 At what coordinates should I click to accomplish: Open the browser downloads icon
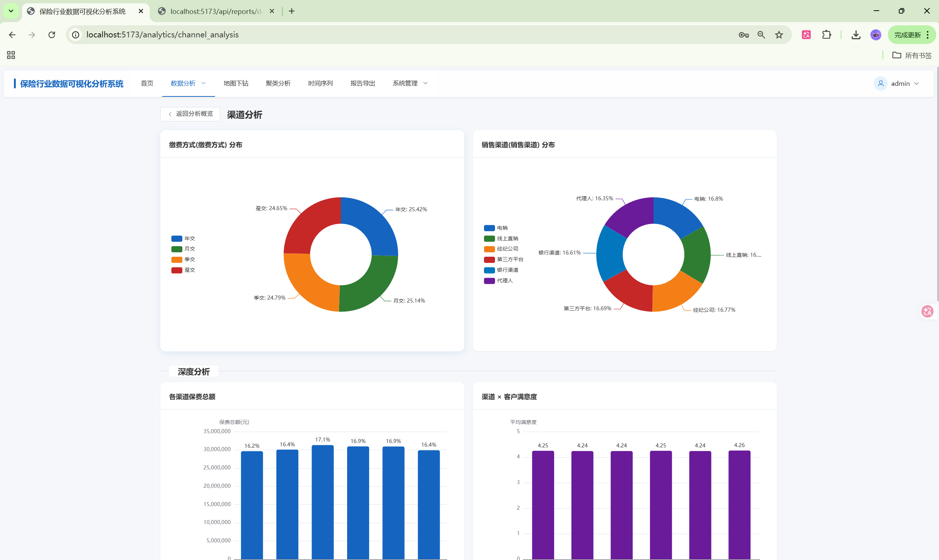click(856, 35)
